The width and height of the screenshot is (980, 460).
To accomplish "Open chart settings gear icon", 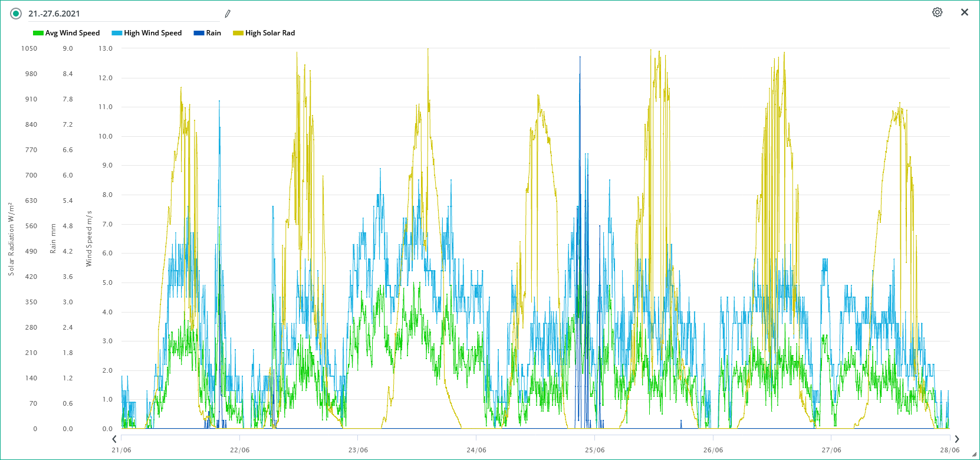I will (x=937, y=12).
